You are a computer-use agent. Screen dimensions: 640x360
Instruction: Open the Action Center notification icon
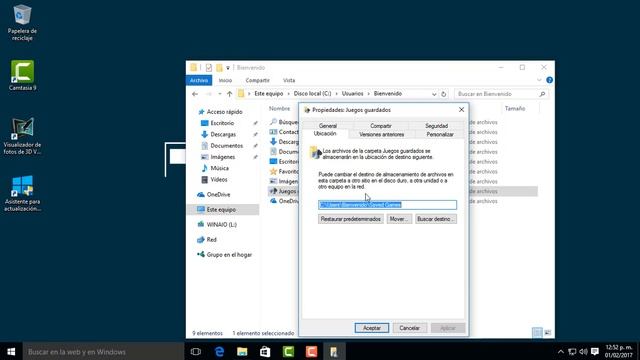pyautogui.click(x=595, y=351)
